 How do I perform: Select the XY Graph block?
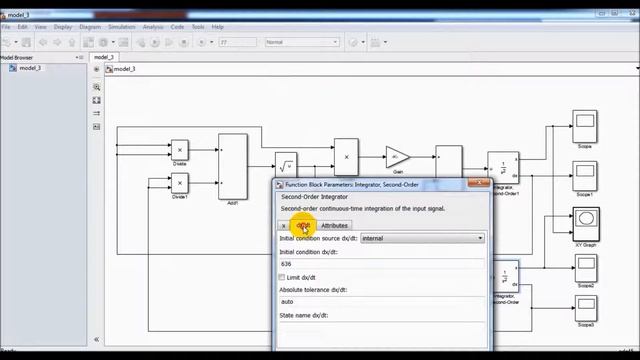tap(586, 224)
